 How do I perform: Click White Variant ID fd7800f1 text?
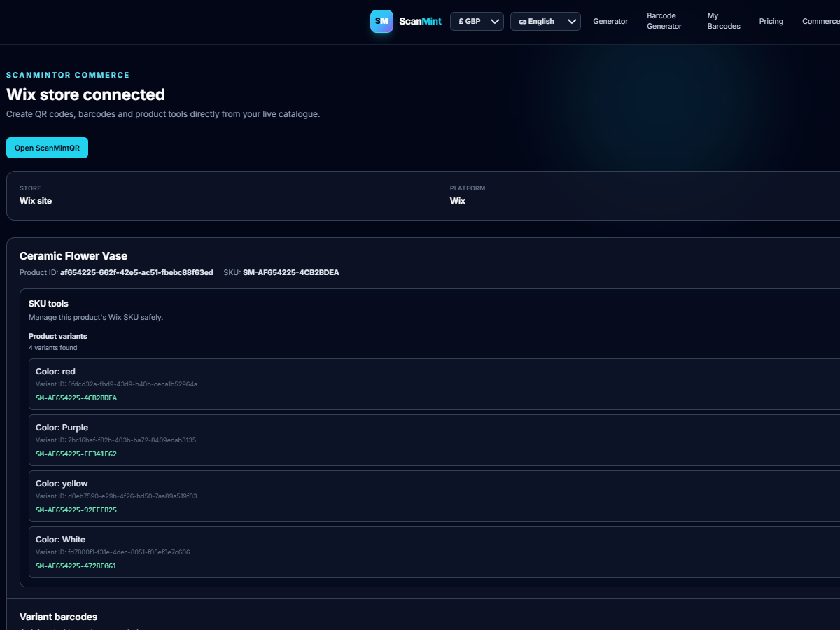tap(113, 552)
